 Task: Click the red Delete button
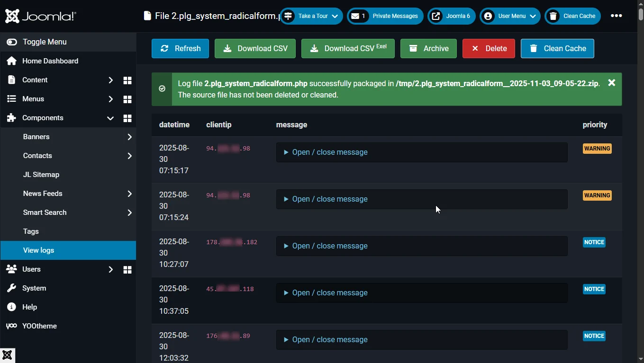pyautogui.click(x=489, y=49)
